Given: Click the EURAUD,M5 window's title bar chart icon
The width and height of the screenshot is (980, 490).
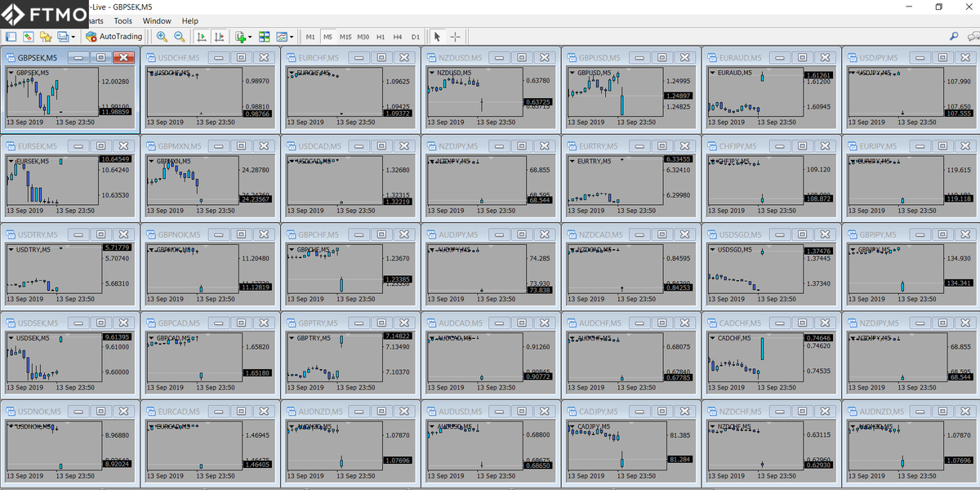Looking at the screenshot, I should (710, 58).
